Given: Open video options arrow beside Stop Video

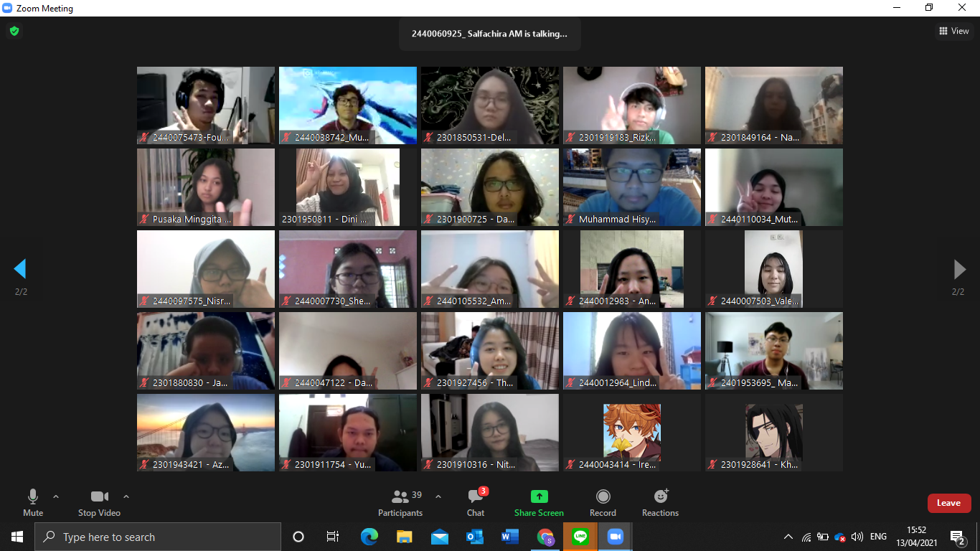Looking at the screenshot, I should click(x=126, y=496).
